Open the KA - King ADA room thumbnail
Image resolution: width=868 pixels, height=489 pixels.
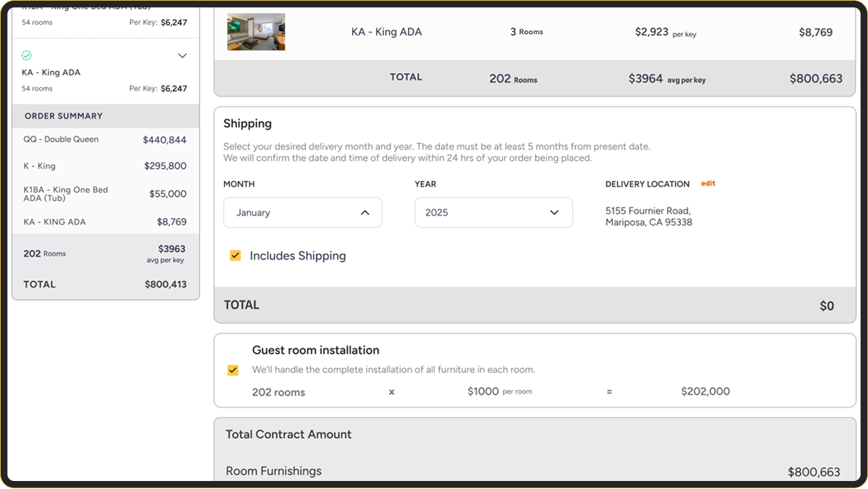[x=256, y=32]
